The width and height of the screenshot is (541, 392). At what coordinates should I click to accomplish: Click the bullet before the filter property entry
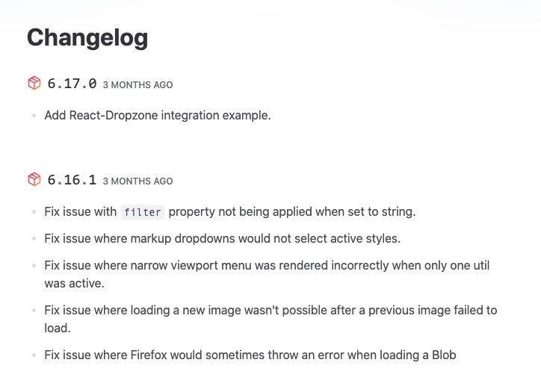pos(34,212)
